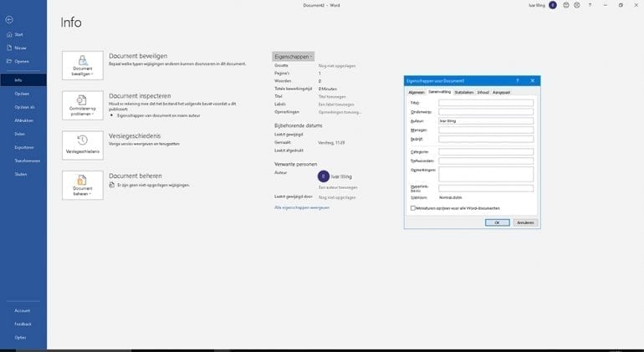644x352 pixels.
Task: Switch to the Algemeen tab
Action: click(x=416, y=93)
